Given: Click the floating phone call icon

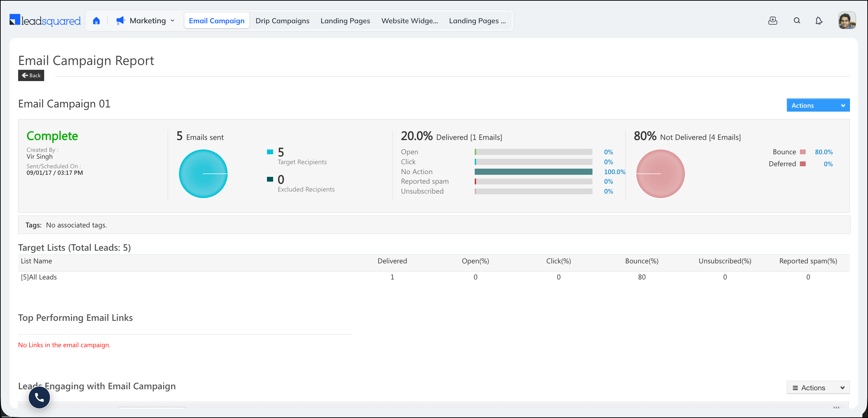Looking at the screenshot, I should [39, 397].
